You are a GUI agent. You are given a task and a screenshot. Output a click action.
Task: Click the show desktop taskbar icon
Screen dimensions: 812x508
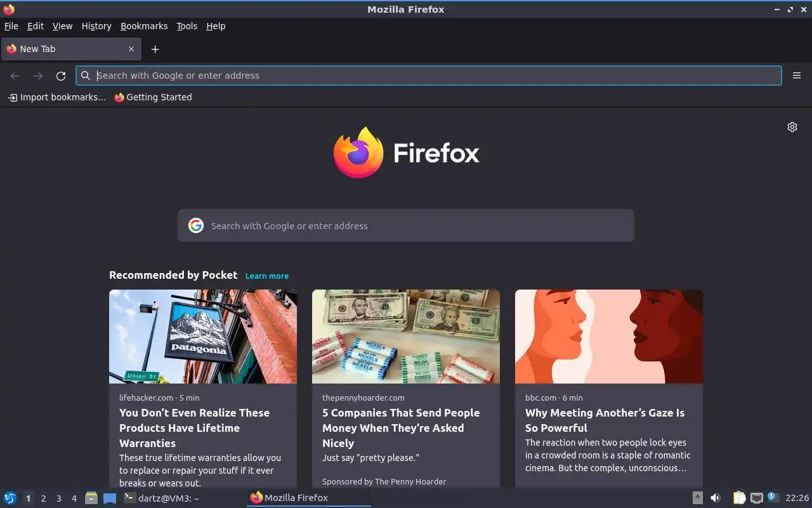point(110,498)
